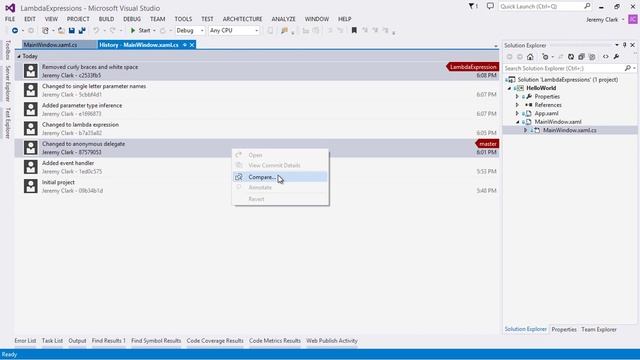640x360 pixels.
Task: Expand the MainWindow.xaml.cs node arrow
Action: pos(525,130)
